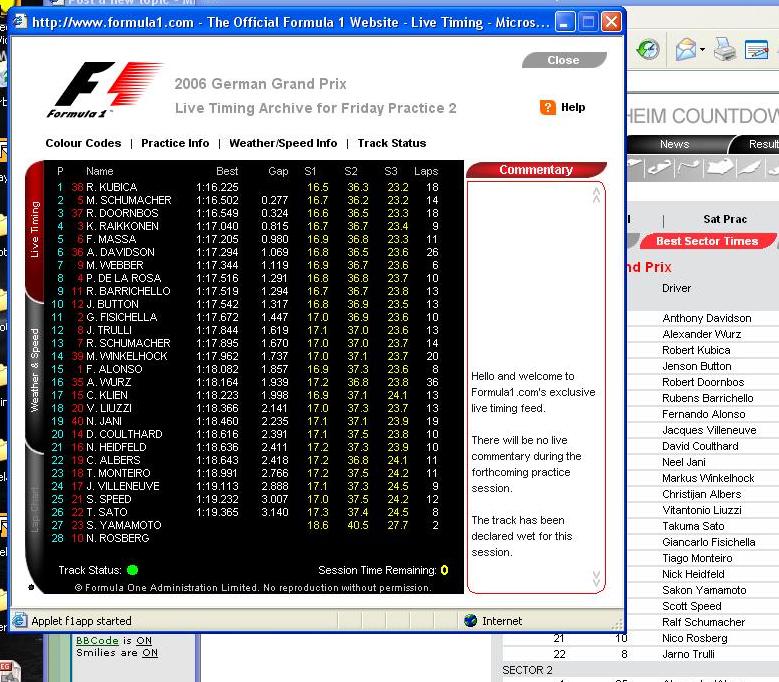Click the green Track Status indicator light
Screen dimensions: 779x682
132,571
